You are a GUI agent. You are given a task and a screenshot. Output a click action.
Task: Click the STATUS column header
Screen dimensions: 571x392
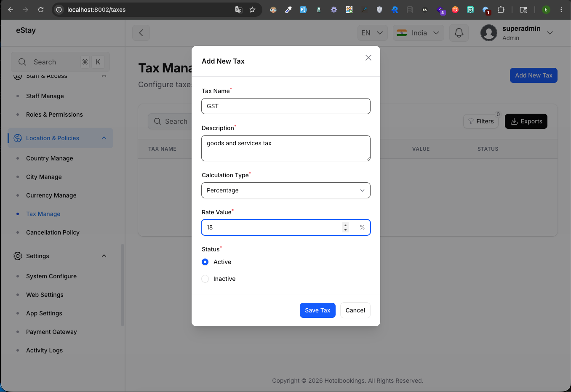(488, 149)
